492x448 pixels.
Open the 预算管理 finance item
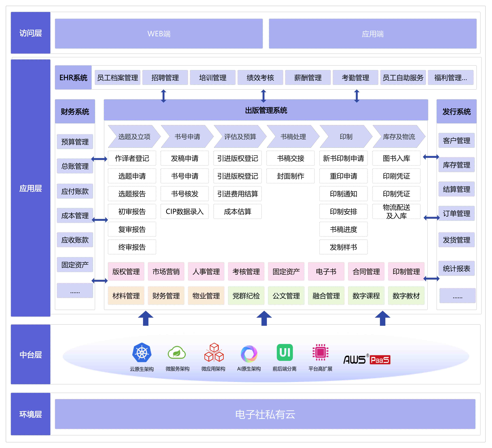[x=75, y=142]
